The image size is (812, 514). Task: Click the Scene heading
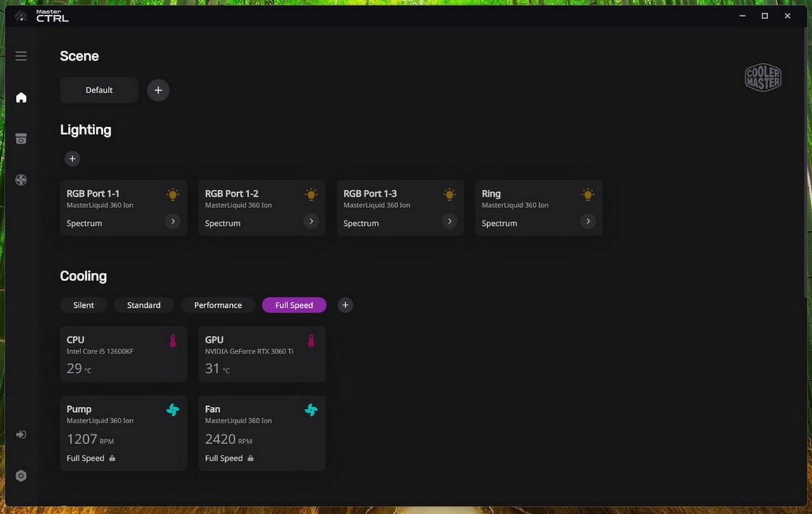click(79, 56)
